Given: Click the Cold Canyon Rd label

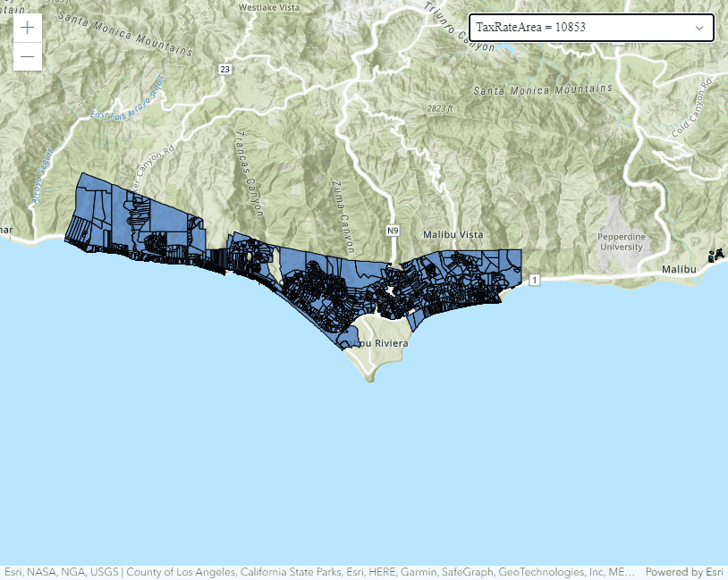Looking at the screenshot, I should click(x=690, y=111).
